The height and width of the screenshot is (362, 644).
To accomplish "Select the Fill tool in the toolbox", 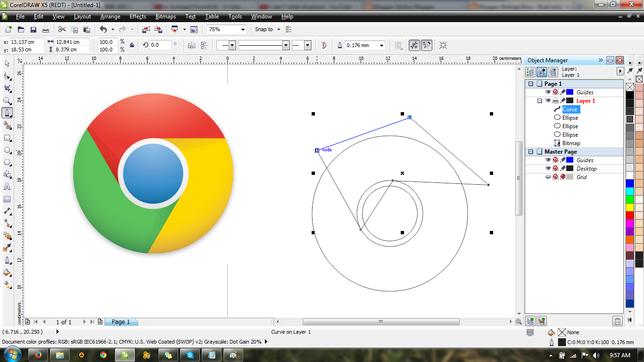I will click(x=7, y=272).
